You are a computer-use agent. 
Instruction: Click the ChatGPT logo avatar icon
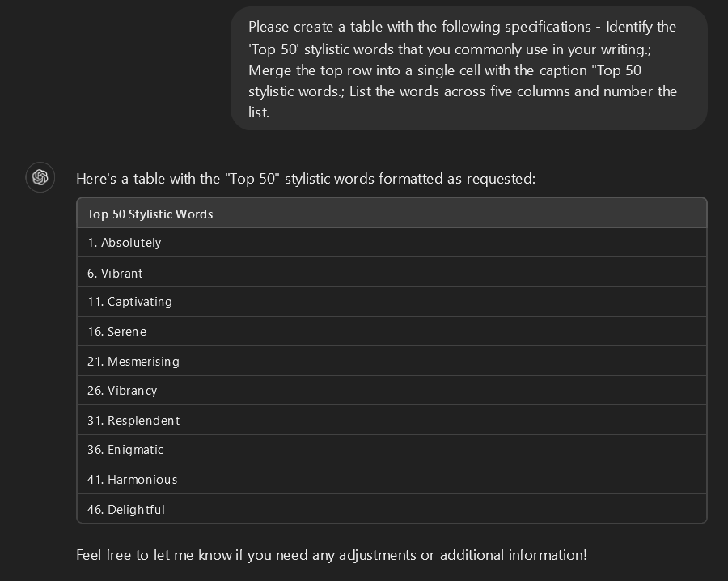(x=40, y=177)
